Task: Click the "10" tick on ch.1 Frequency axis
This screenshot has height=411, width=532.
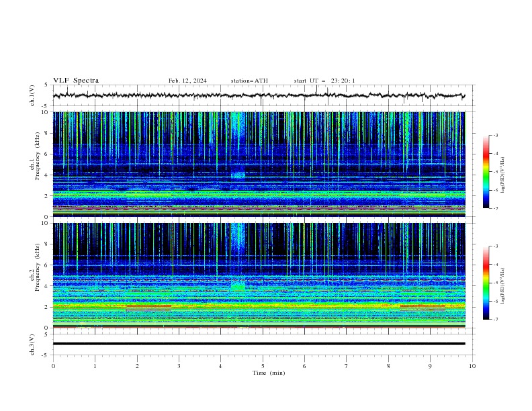Action: pyautogui.click(x=46, y=112)
